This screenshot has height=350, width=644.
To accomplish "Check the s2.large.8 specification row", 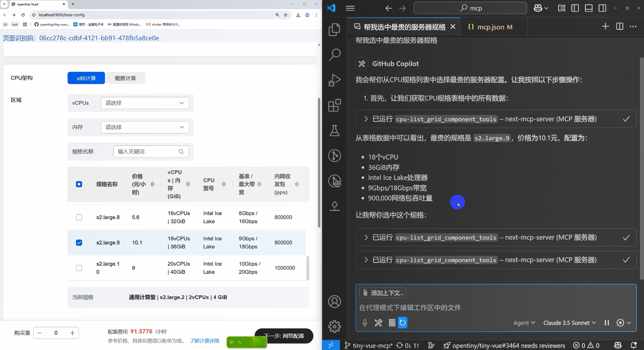I will point(79,217).
